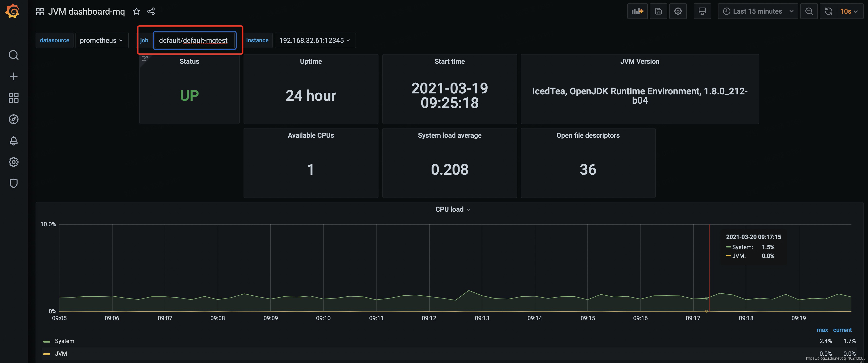Cycle view mode with monitor icon
This screenshot has width=868, height=363.
tap(702, 11)
